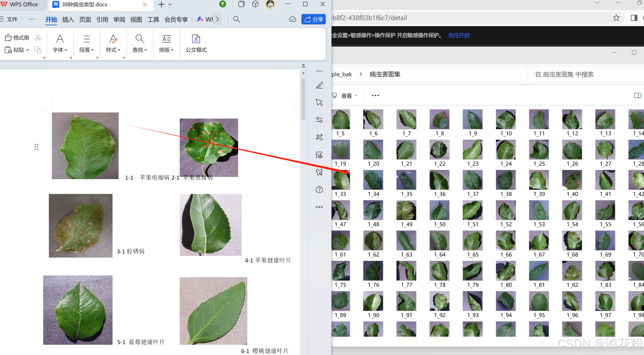Toggle the explorer preview pane icon
Screen dimensions: 644x355
click(x=637, y=95)
